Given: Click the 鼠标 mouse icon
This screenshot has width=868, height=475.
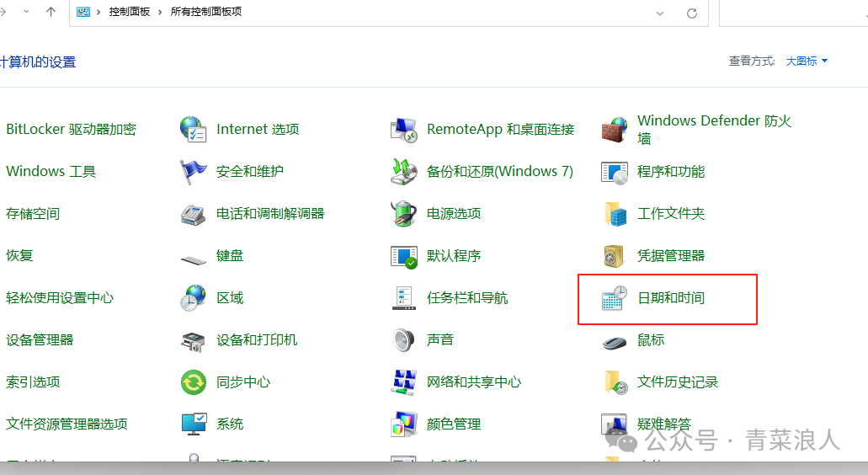Looking at the screenshot, I should [615, 344].
